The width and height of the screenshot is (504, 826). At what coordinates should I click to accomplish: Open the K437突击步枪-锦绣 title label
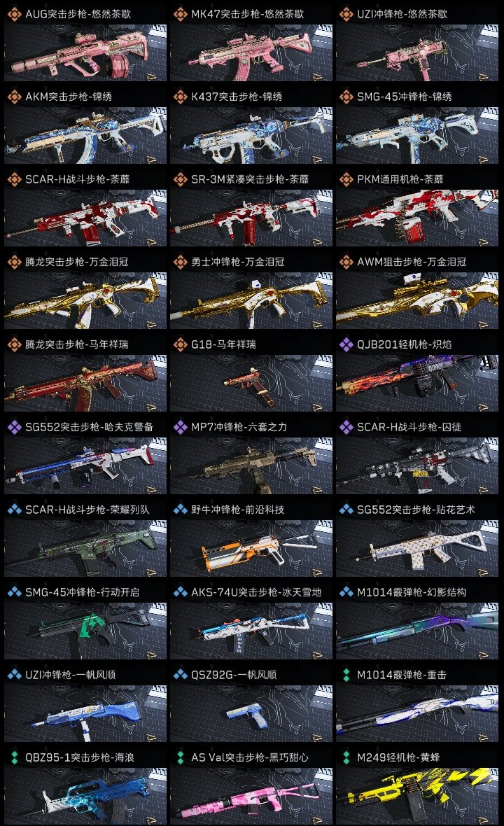click(237, 97)
